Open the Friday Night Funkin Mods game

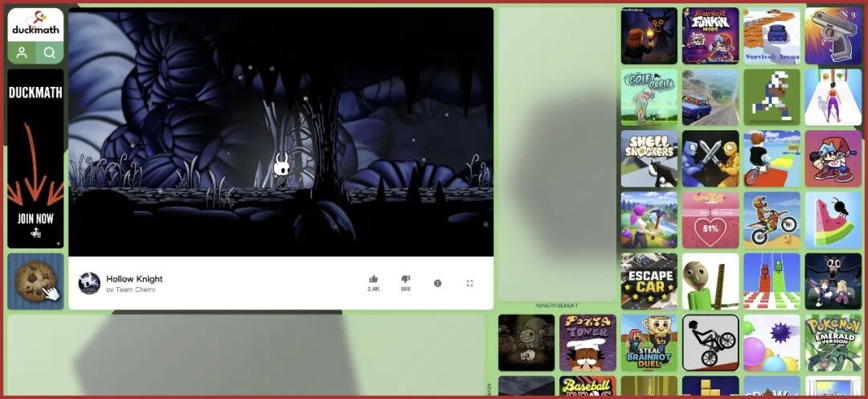(x=710, y=36)
